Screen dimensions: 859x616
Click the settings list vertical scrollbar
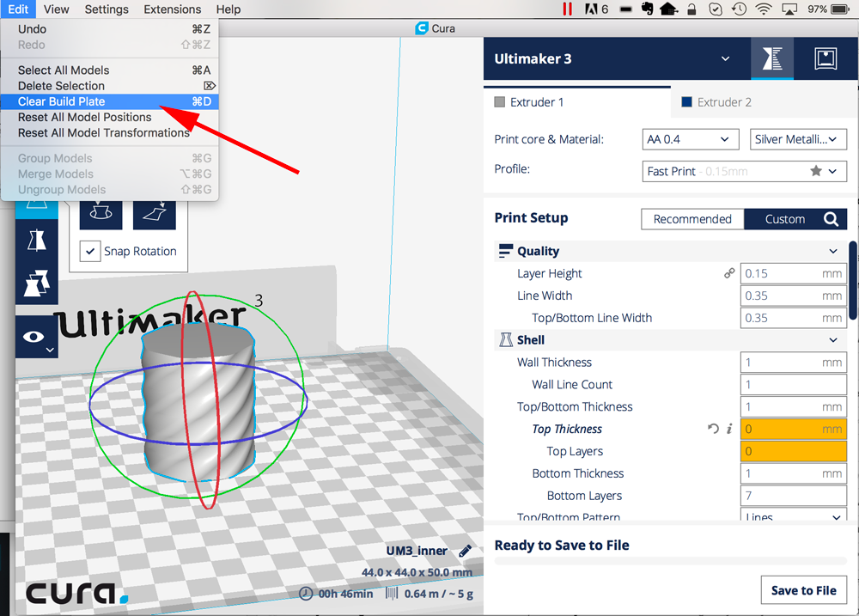tap(853, 279)
